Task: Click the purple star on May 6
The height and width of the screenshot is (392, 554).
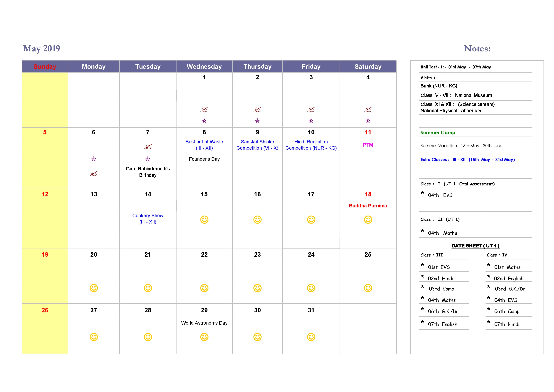Action: [x=94, y=159]
